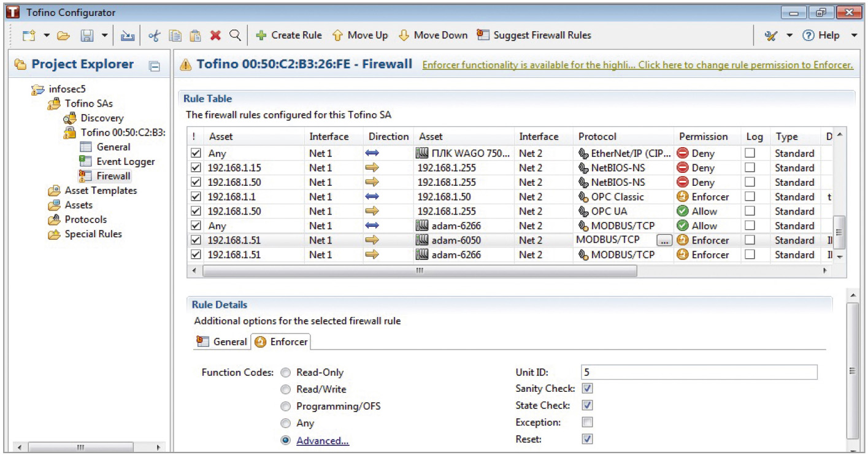
Task: Click the apply/import tray icon in toolbar
Action: [128, 36]
